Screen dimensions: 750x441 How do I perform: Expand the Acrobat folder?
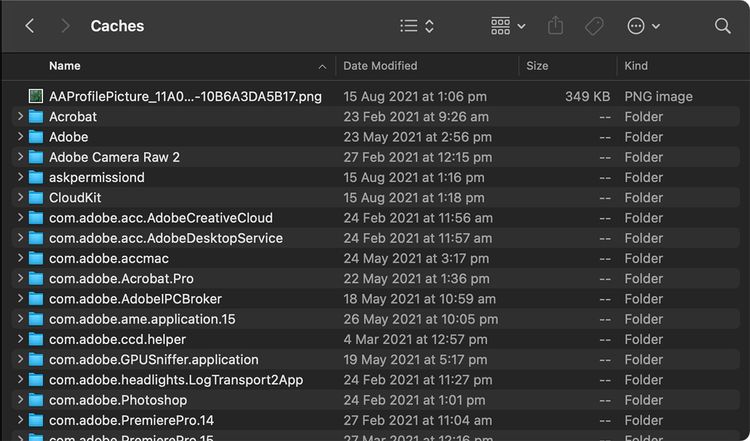pyautogui.click(x=20, y=117)
